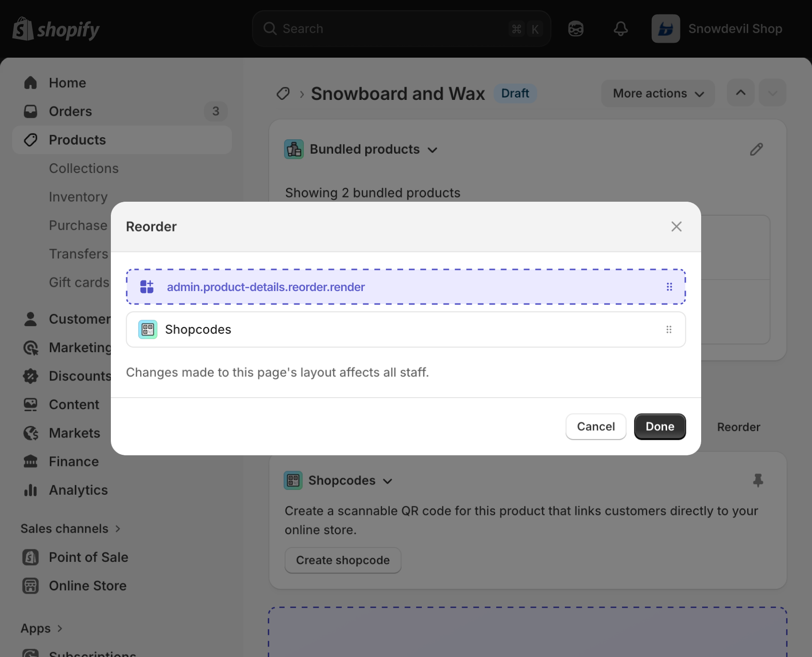Open Home in the sidebar
812x657 pixels.
click(x=122, y=83)
